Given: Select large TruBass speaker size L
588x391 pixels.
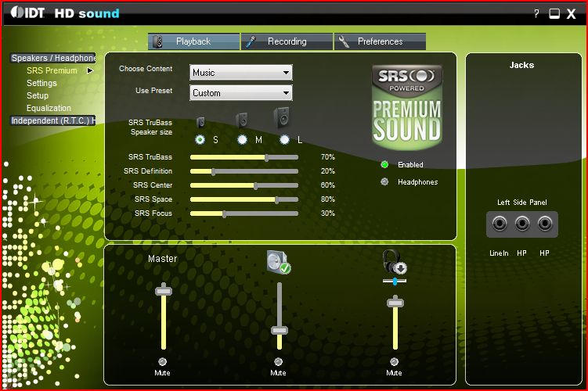Looking at the screenshot, I should pos(285,140).
